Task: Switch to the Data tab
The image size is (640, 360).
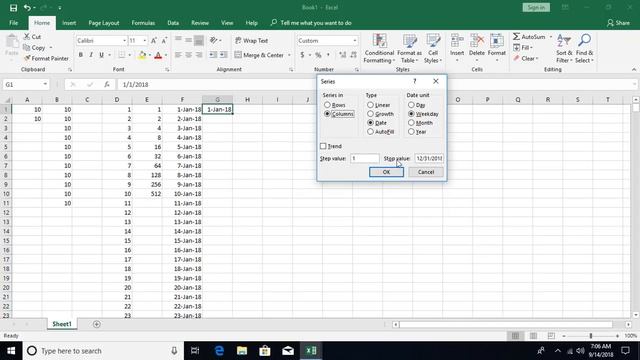Action: (x=173, y=23)
